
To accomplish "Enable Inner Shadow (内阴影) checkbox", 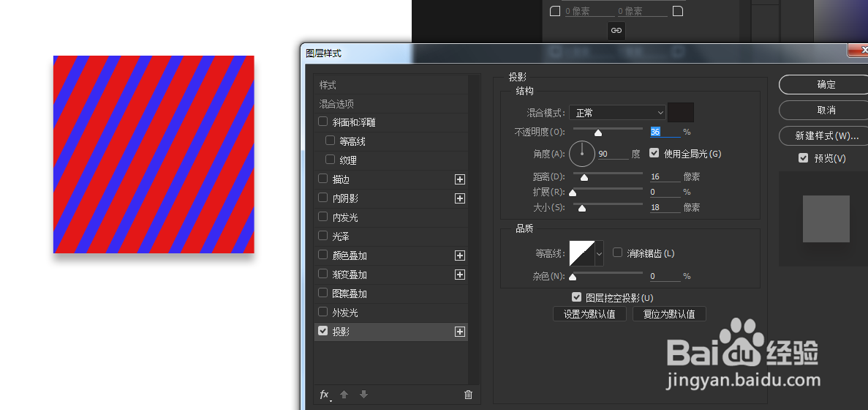I will pyautogui.click(x=322, y=198).
